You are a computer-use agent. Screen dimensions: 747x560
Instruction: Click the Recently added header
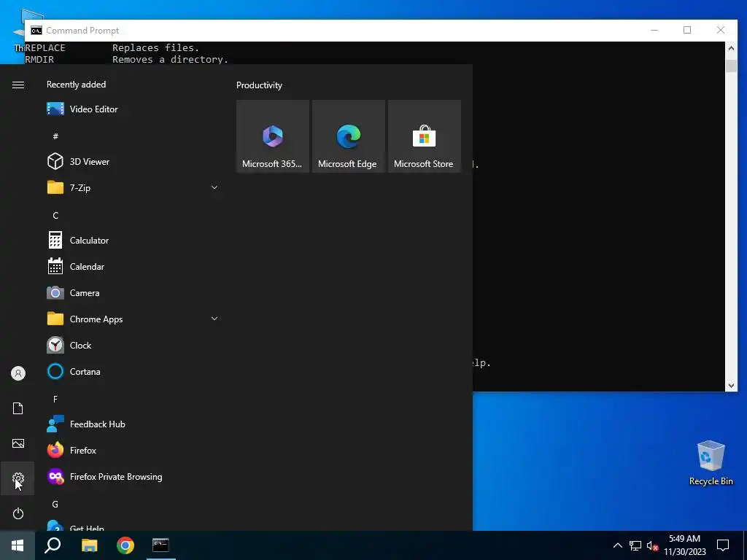76,85
